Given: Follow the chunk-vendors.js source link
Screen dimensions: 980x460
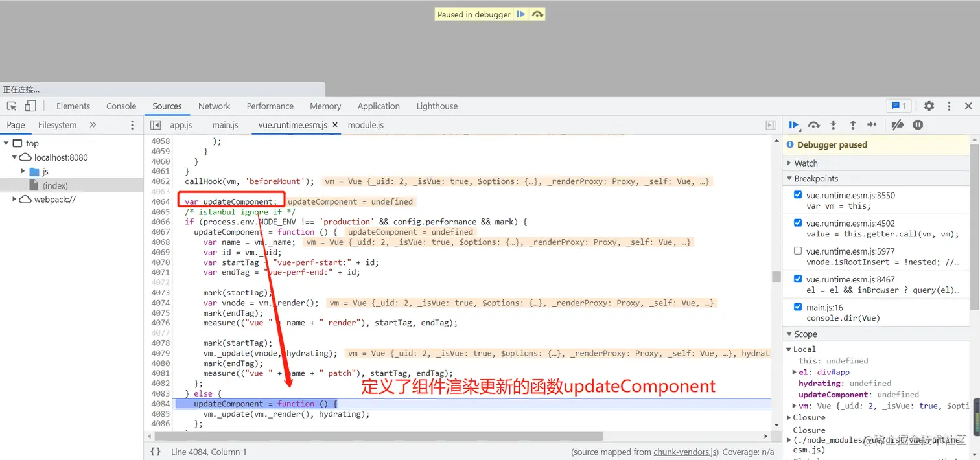Looking at the screenshot, I should tap(686, 452).
